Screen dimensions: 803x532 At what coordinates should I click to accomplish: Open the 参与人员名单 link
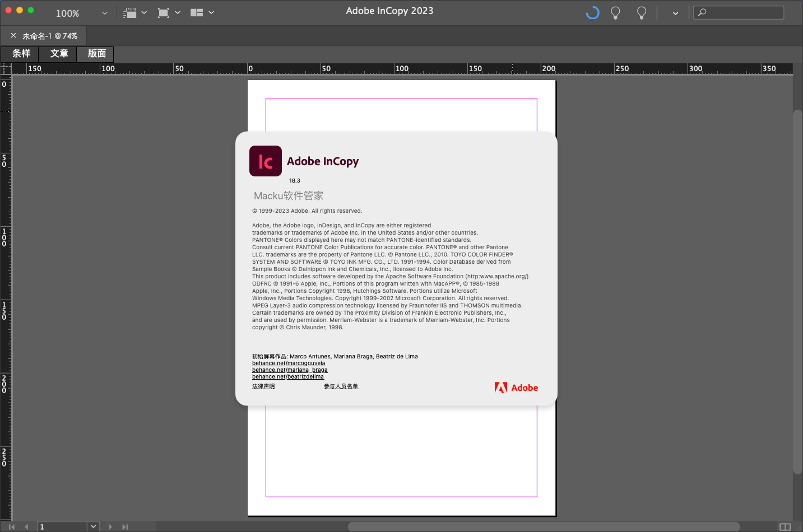click(341, 386)
